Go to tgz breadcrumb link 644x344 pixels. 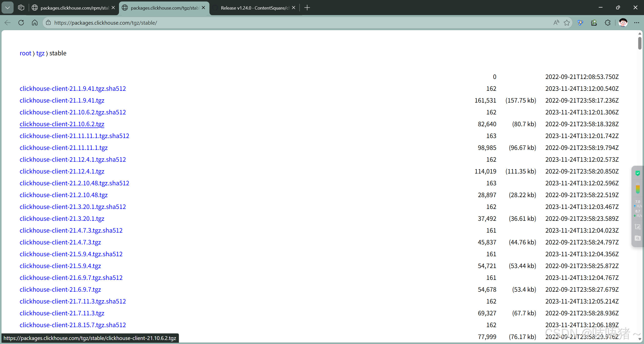[x=40, y=53]
